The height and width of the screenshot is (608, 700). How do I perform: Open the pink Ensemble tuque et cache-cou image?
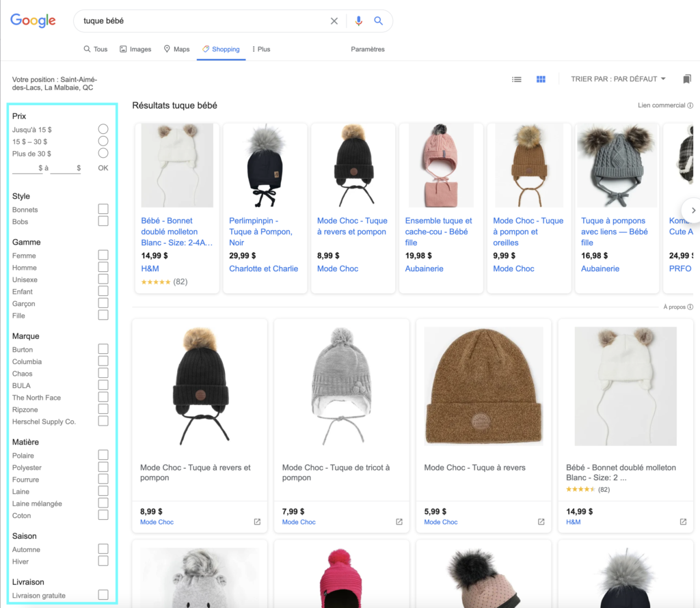(x=441, y=165)
